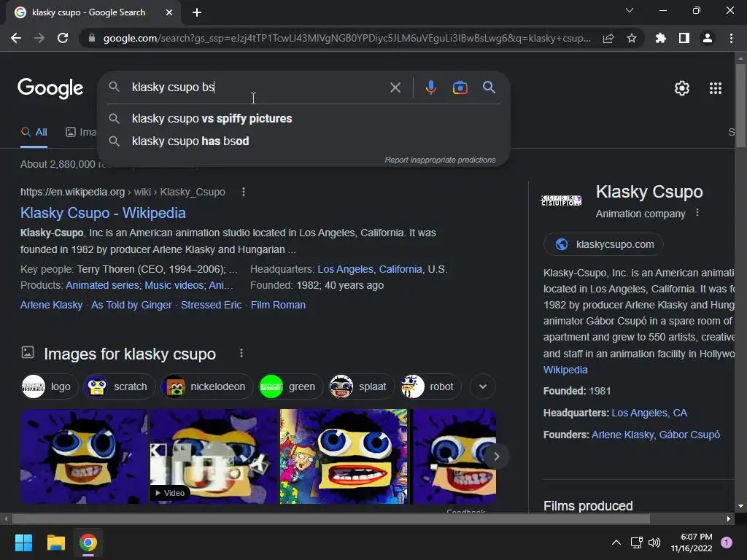Viewport: 747px width, 560px height.
Task: Open the knowledge panel three-dot menu
Action: coord(697,213)
